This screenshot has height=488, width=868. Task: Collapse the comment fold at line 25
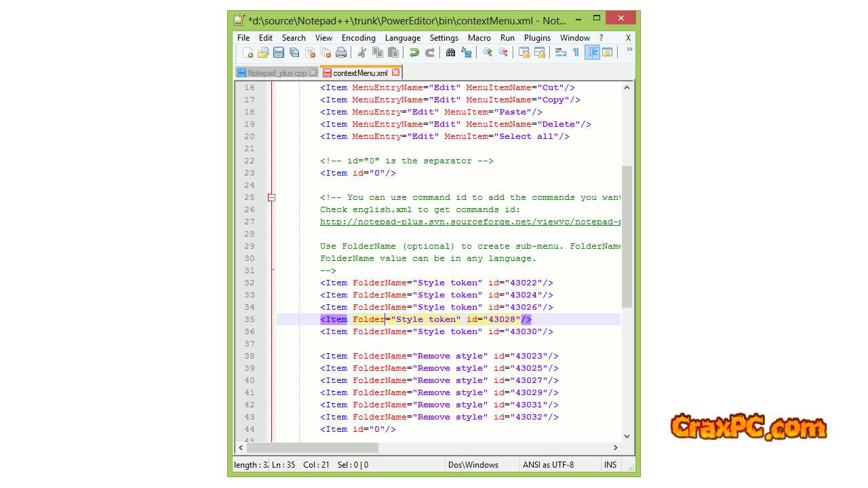click(271, 198)
